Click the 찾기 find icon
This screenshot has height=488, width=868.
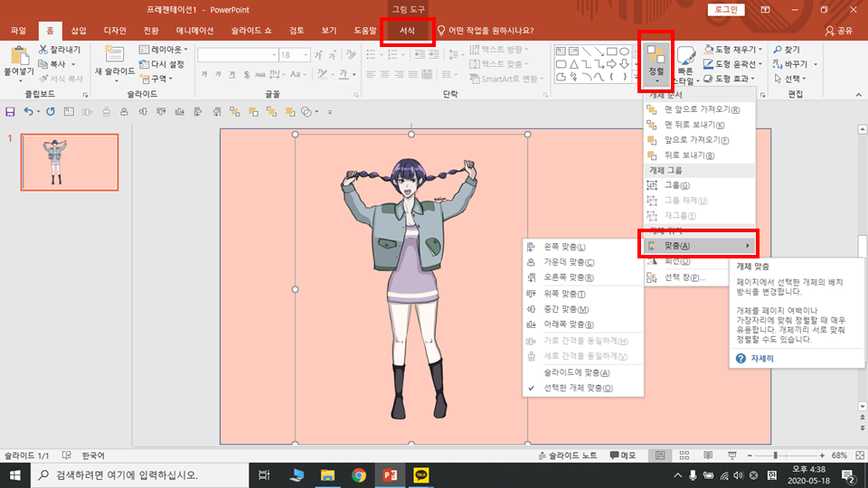tap(778, 50)
